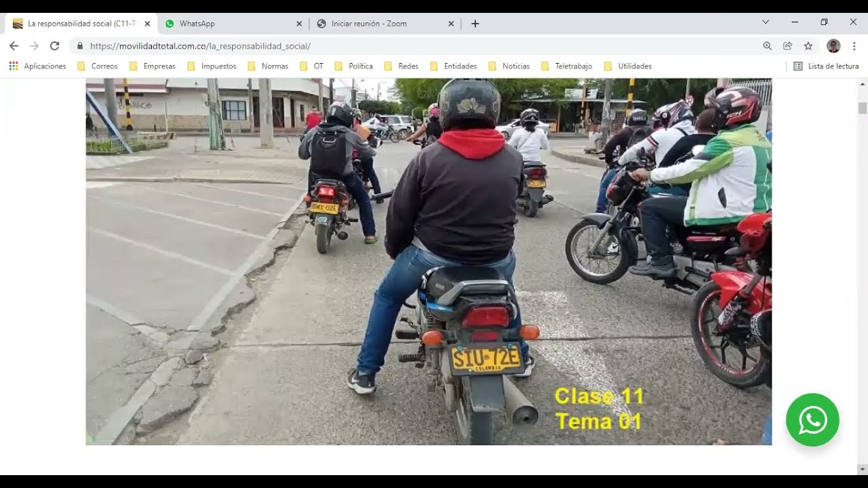Screen dimensions: 868x488
Task: Open the Empresas bookmark folder
Action: [x=153, y=66]
